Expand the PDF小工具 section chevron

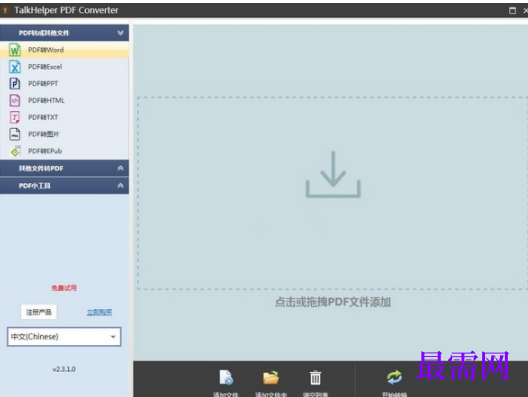click(120, 186)
